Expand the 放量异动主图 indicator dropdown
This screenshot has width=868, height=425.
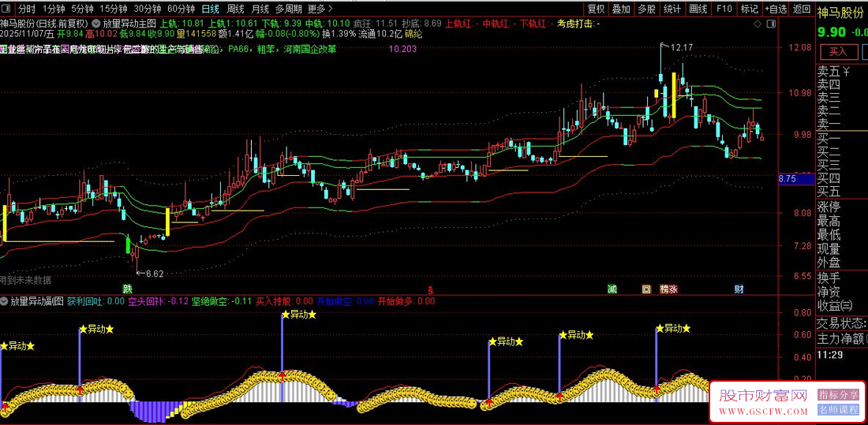click(x=95, y=24)
